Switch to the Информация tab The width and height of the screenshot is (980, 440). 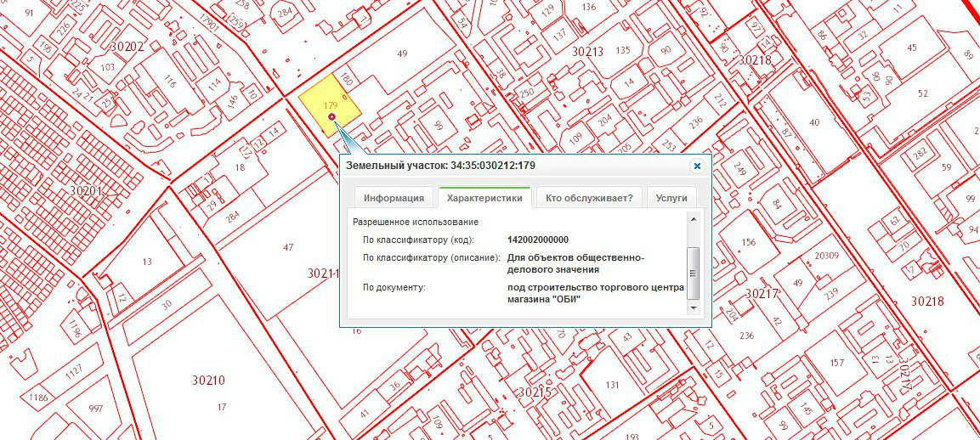point(394,198)
